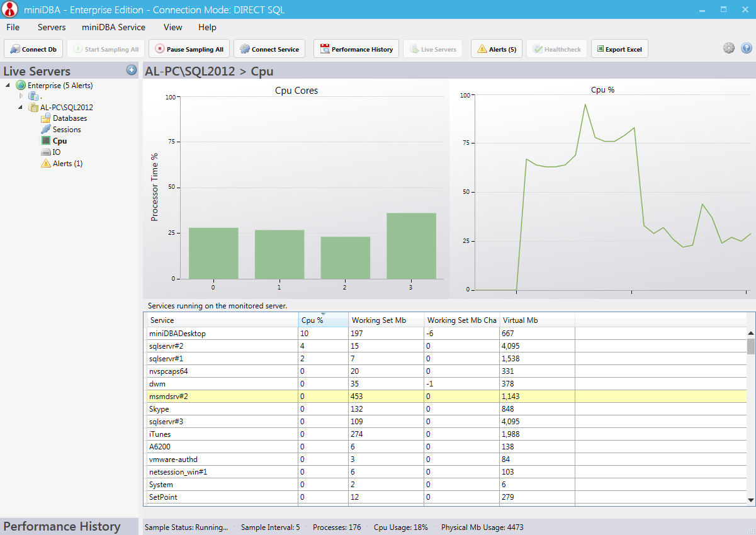Collapse the Enterprise tree node
756x535 pixels.
[8, 85]
